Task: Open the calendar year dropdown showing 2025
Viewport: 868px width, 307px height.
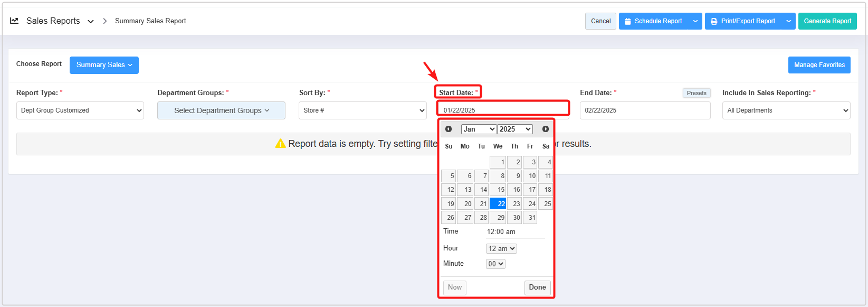Action: click(x=515, y=129)
